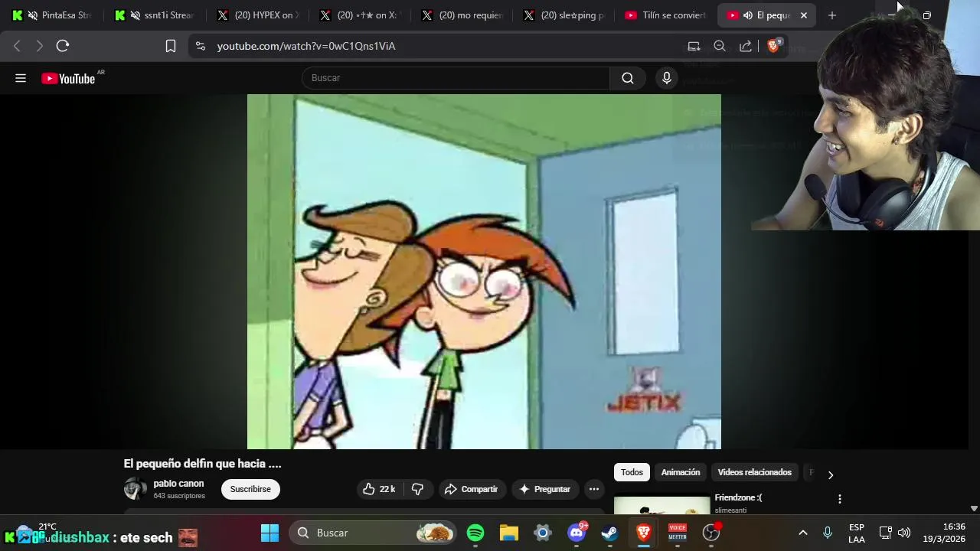
Task: Switch to the ssnt1i Stream tab
Action: pyautogui.click(x=155, y=15)
